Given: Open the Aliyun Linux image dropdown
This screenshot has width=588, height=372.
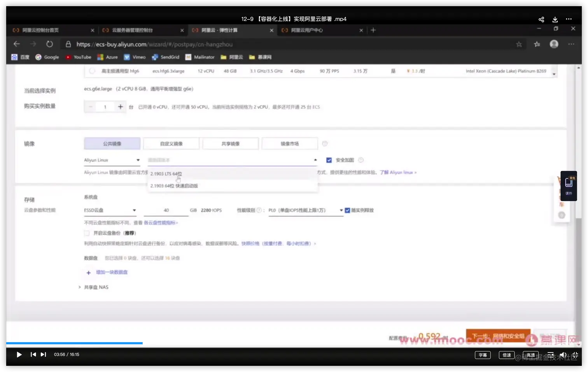Looking at the screenshot, I should pyautogui.click(x=112, y=160).
